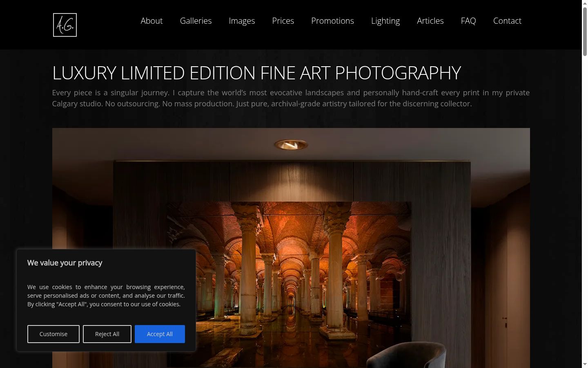
Task: Open the Images menu item
Action: pos(242,21)
